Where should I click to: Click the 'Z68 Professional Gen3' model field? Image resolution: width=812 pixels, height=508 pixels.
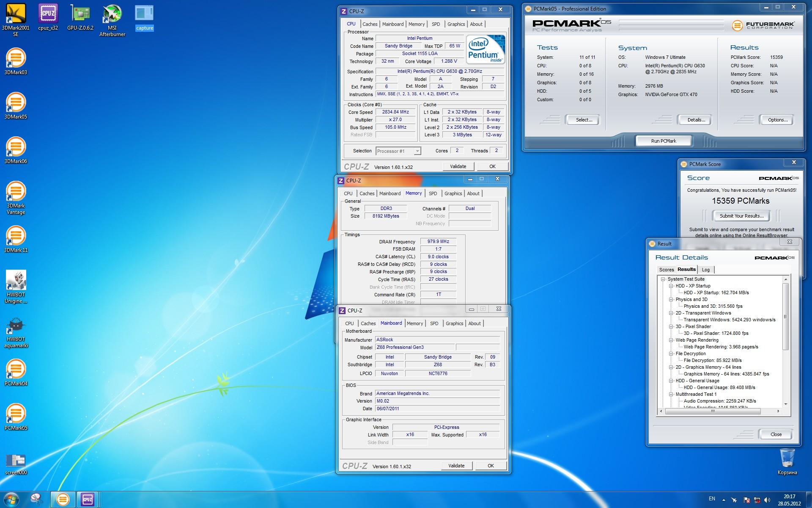tap(415, 348)
